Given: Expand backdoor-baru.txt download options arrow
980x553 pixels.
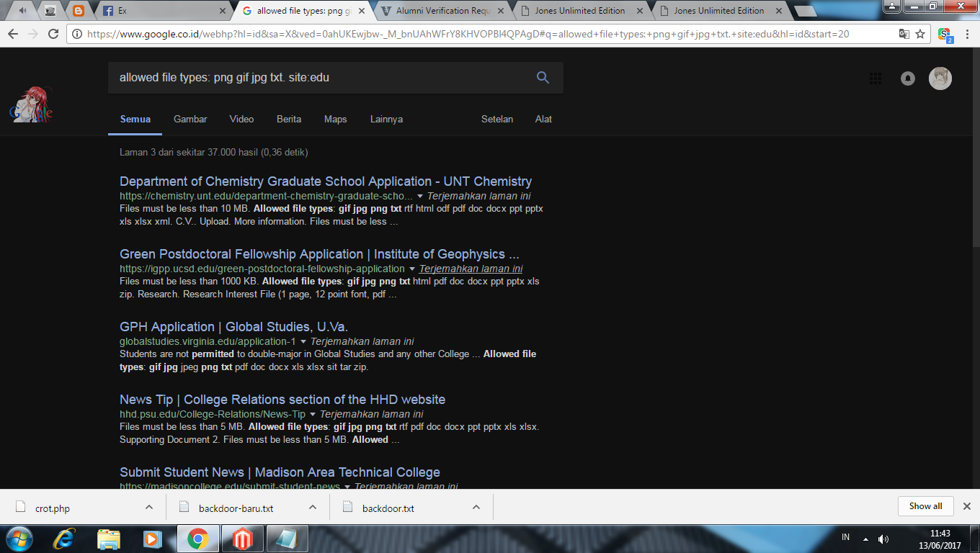Looking at the screenshot, I should point(313,507).
